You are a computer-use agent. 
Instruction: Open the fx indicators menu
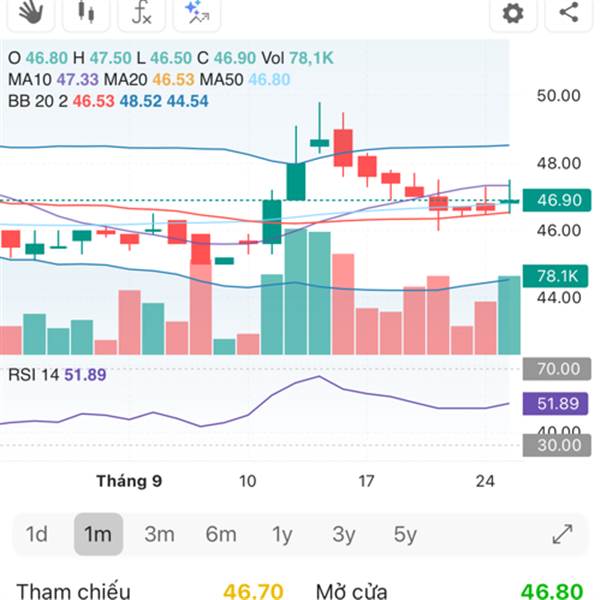(142, 12)
